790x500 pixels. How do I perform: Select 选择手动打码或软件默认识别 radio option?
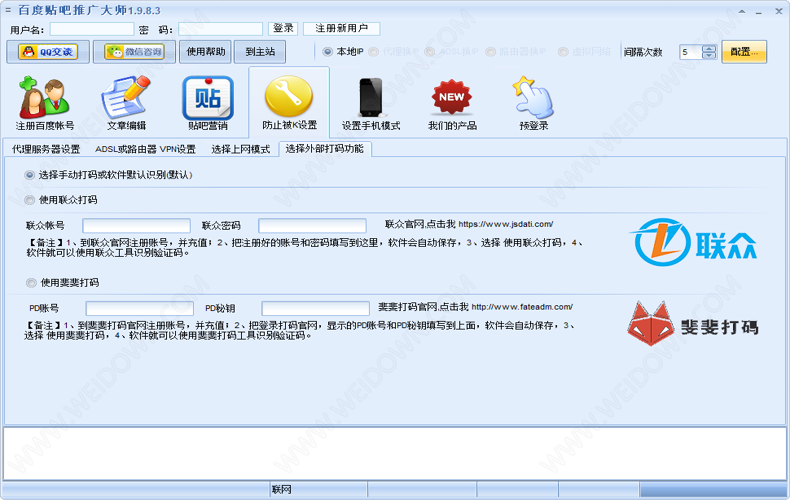[x=29, y=175]
